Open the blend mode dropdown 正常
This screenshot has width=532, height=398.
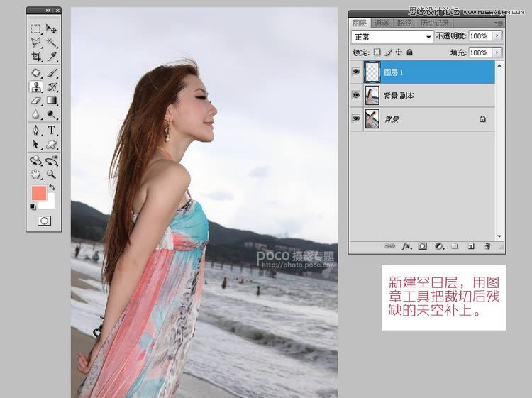pos(392,36)
